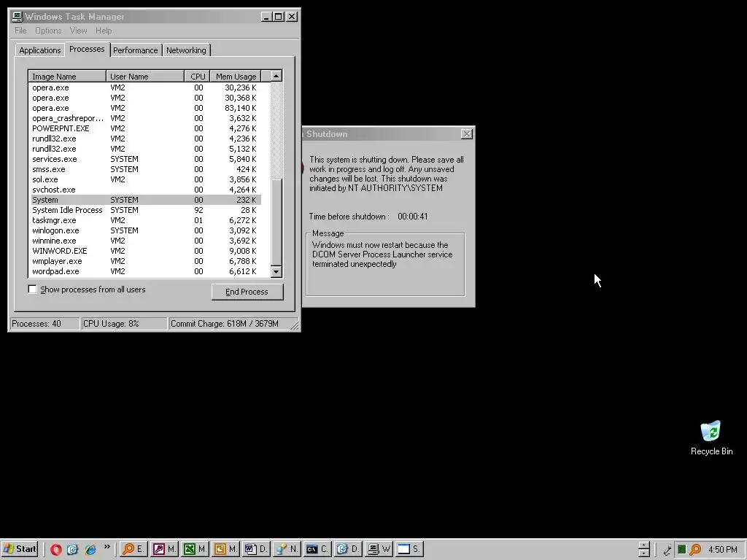Select the opera.exe row using 83,140 K

[145, 108]
